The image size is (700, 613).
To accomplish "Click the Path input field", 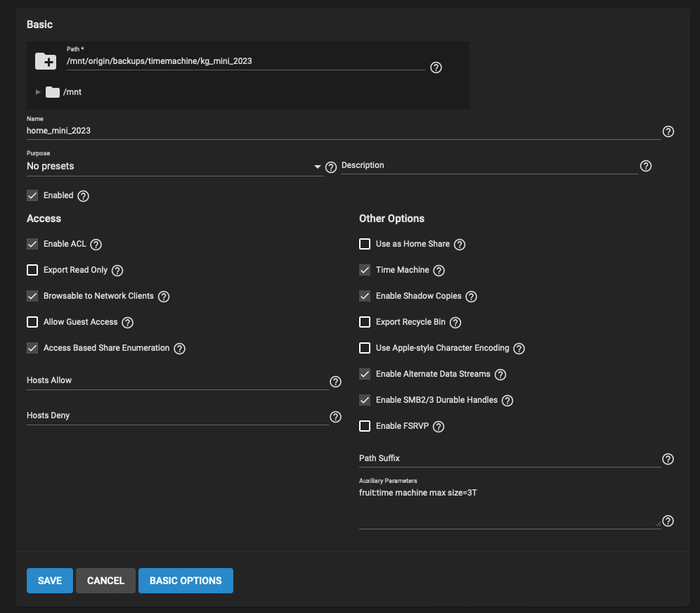I will [246, 61].
